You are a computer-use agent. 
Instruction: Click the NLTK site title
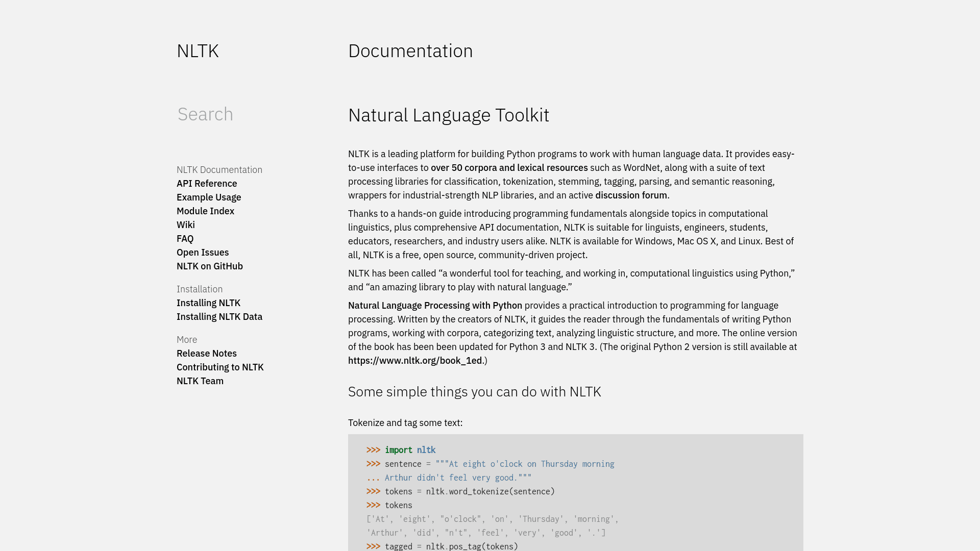[198, 51]
